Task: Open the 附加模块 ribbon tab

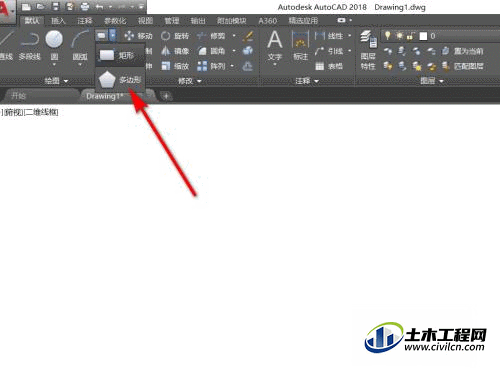Action: coord(231,21)
